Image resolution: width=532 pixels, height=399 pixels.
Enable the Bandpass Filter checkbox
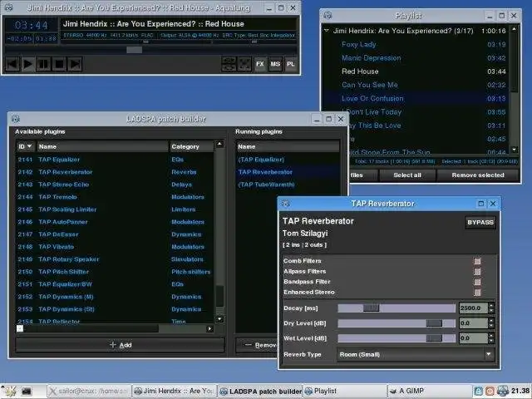point(477,282)
